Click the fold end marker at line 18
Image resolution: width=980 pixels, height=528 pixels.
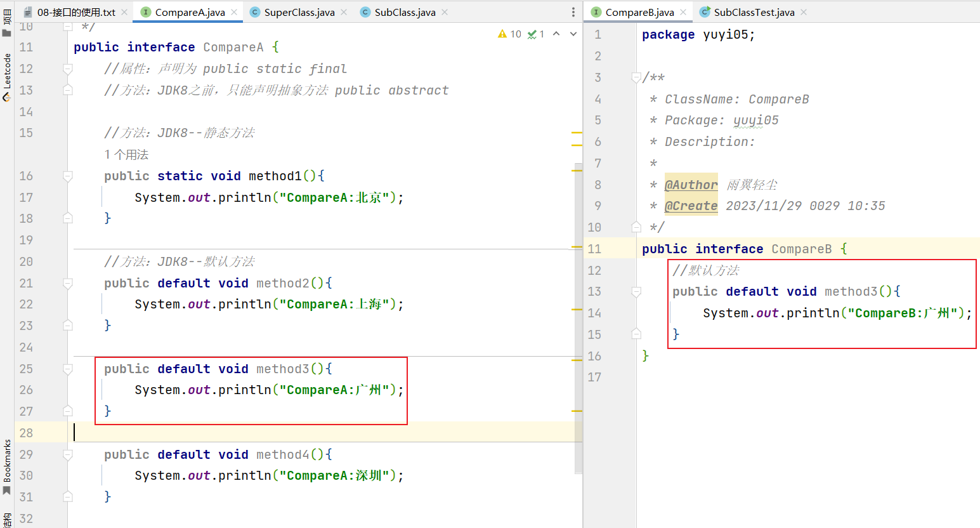68,218
